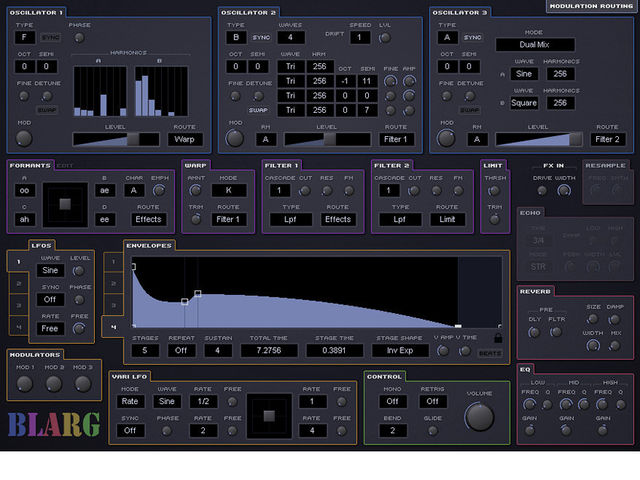Open the LFO Wave Sine selector
The height and width of the screenshot is (480, 640).
(50, 271)
